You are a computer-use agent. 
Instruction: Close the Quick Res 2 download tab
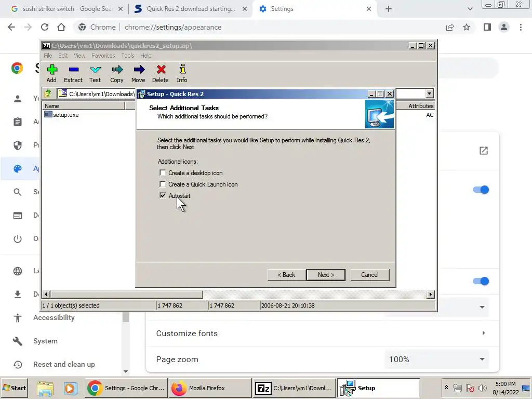[245, 9]
